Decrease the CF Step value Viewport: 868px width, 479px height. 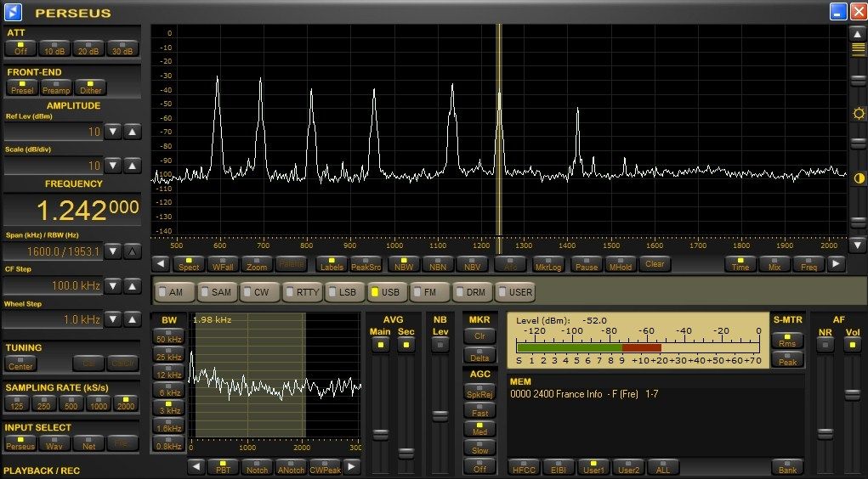point(113,286)
